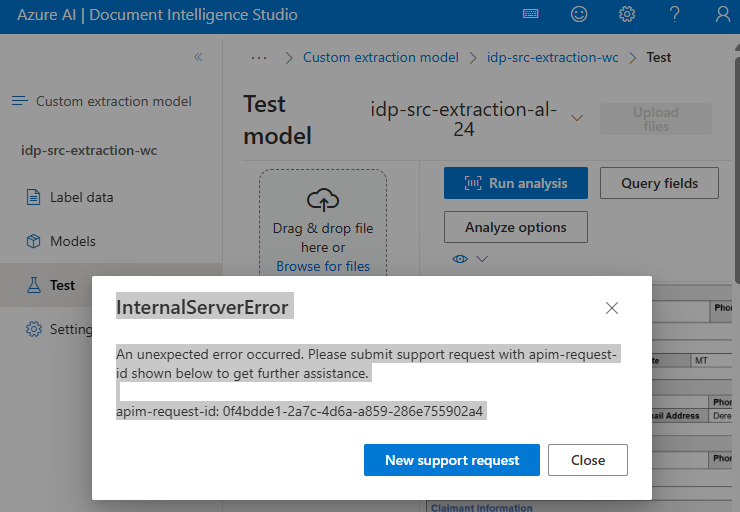Expand the chevron next to eye icon
This screenshot has width=740, height=512.
tap(482, 259)
